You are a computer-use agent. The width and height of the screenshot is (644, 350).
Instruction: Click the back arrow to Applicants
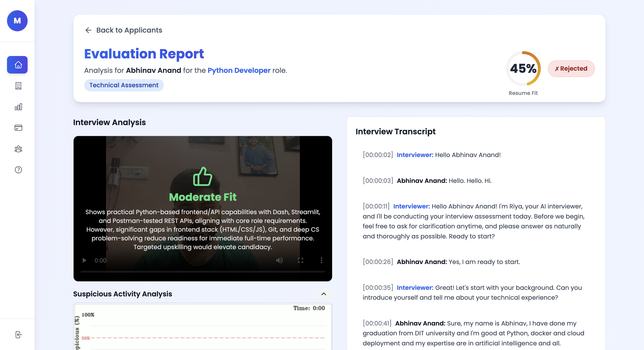(88, 30)
